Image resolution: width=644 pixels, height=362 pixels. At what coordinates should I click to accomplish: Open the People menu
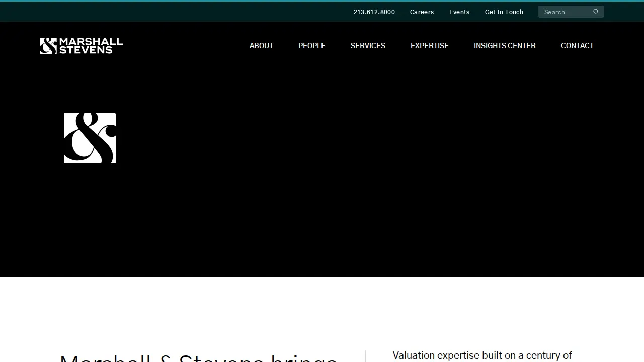[312, 46]
